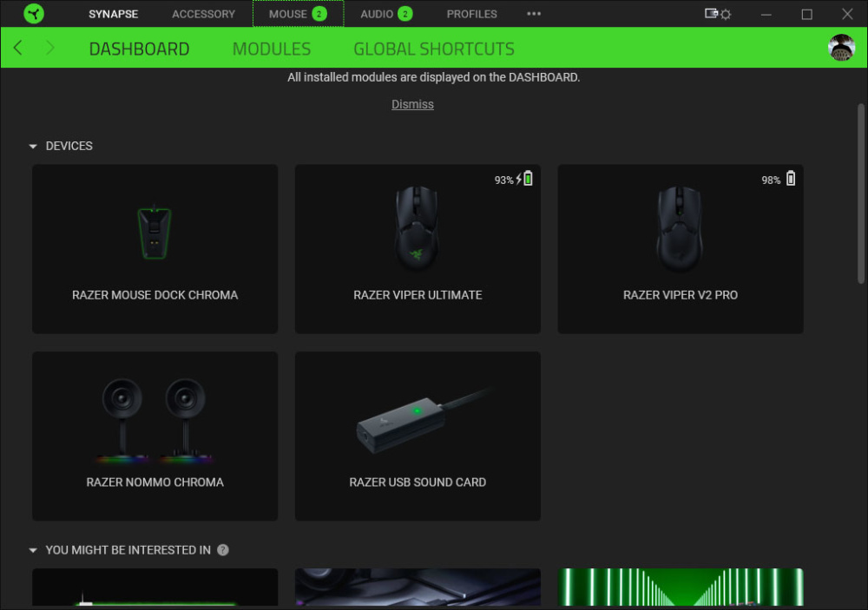
Task: Click the Viper V2 Pro battery icon
Action: 791,178
